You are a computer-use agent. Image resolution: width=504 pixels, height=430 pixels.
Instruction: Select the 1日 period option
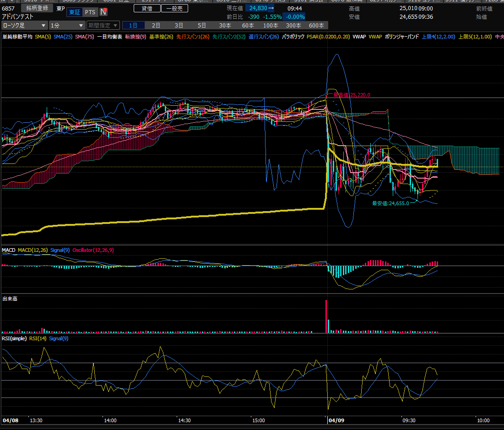coord(133,26)
